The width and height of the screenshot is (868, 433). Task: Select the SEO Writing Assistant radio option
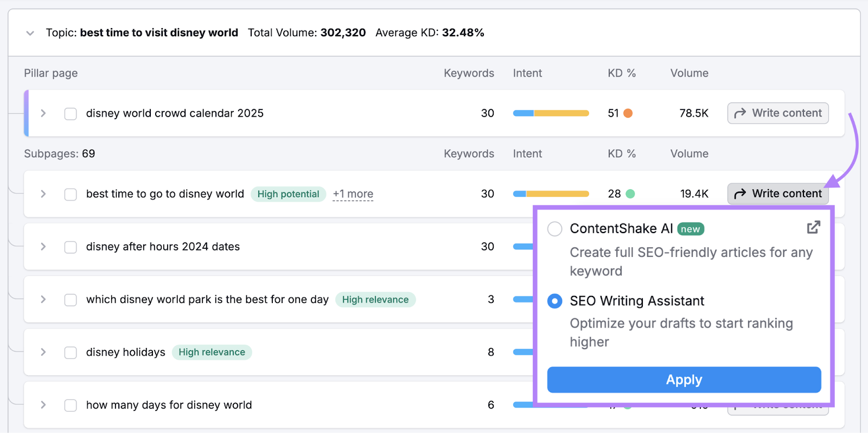pyautogui.click(x=554, y=301)
